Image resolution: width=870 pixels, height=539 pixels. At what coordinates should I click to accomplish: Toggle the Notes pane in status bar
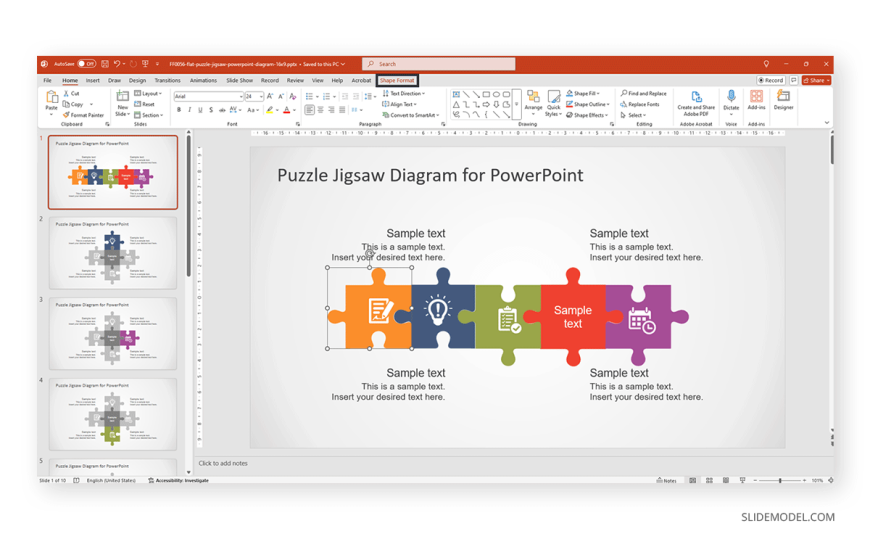coord(666,480)
